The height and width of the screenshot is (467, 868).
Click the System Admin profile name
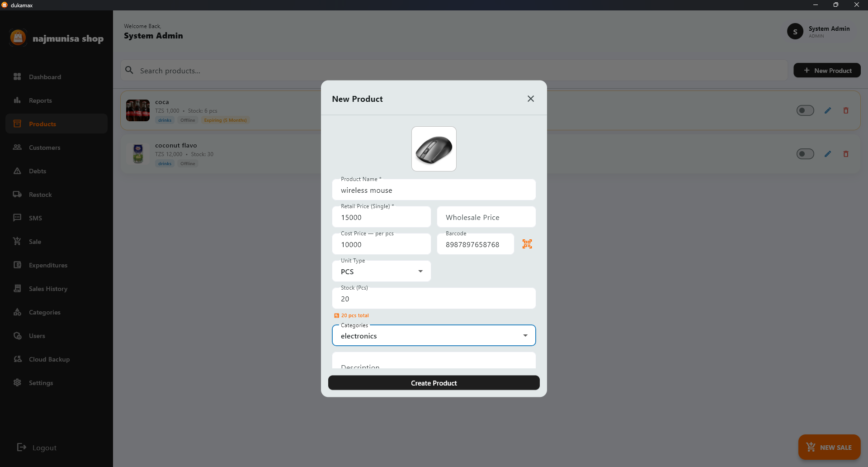(829, 29)
